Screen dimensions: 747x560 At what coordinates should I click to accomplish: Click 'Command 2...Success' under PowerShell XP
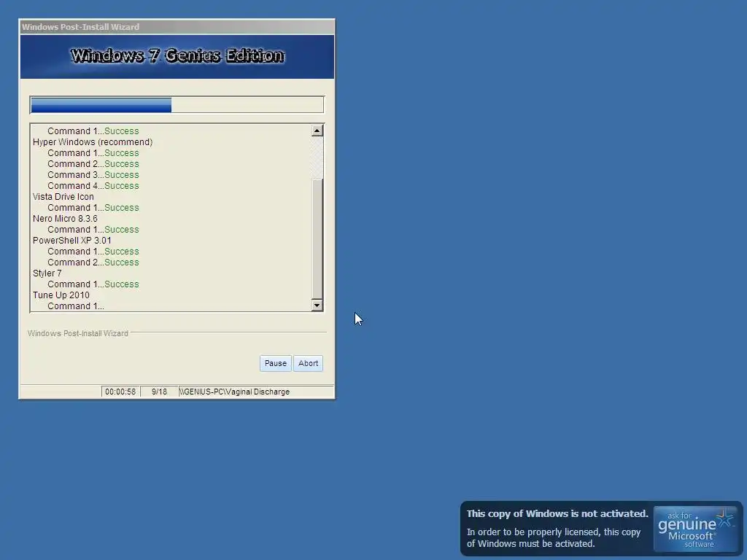click(93, 262)
